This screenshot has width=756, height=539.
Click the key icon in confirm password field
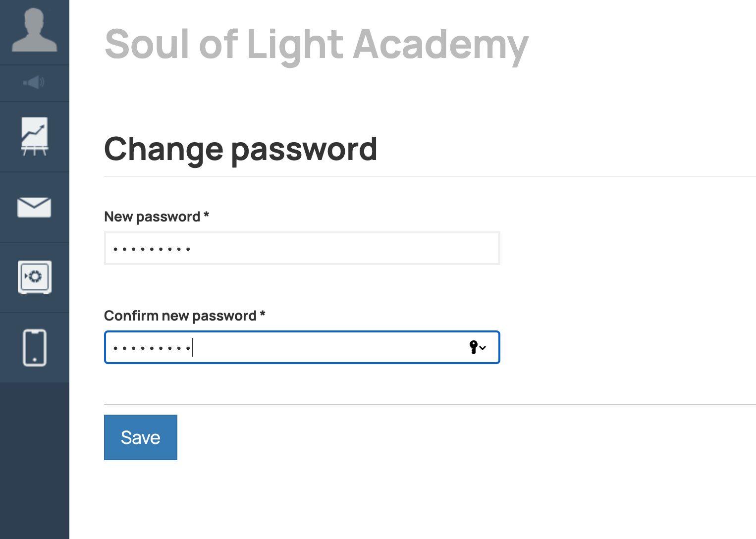474,347
